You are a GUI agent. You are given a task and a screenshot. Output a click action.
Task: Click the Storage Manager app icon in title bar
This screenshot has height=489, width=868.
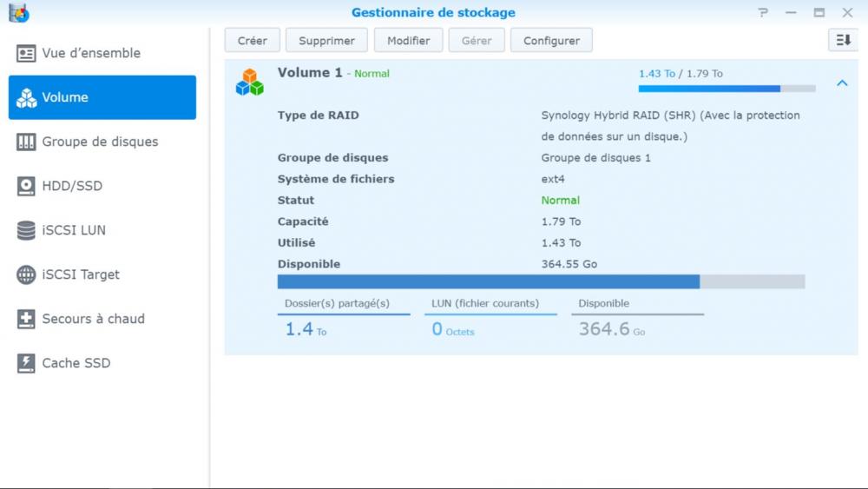(18, 13)
